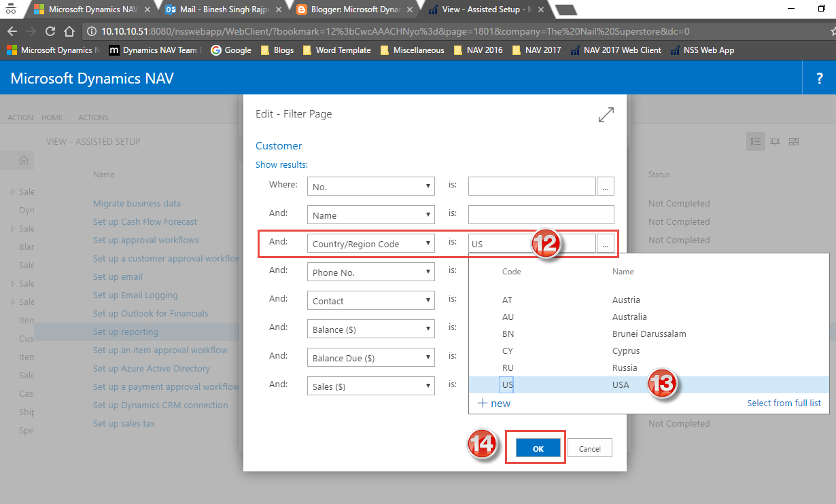Reload the page with the browser refresh icon
The image size is (836, 504).
pos(50,31)
